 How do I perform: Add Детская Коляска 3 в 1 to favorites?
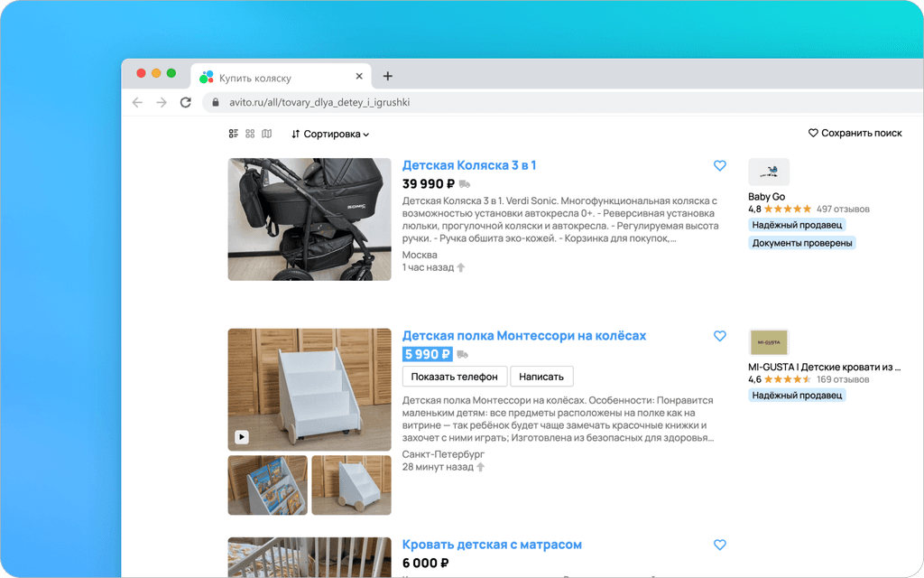pyautogui.click(x=719, y=165)
